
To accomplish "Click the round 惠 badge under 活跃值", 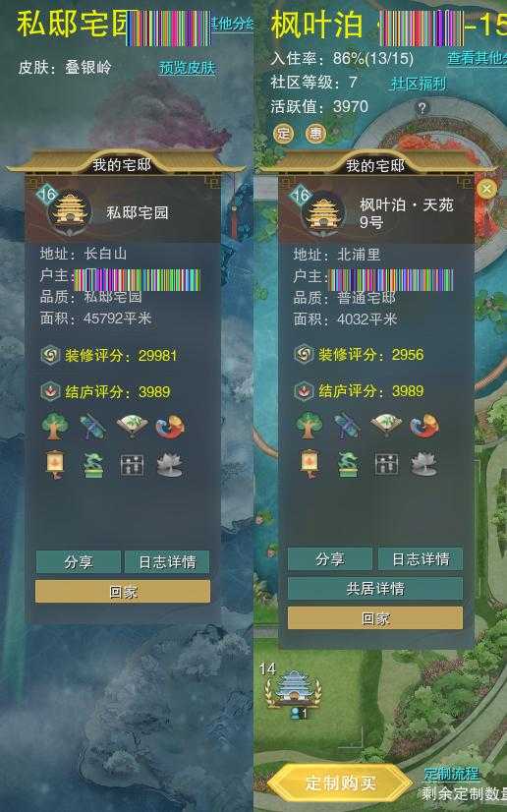I will pos(315,134).
